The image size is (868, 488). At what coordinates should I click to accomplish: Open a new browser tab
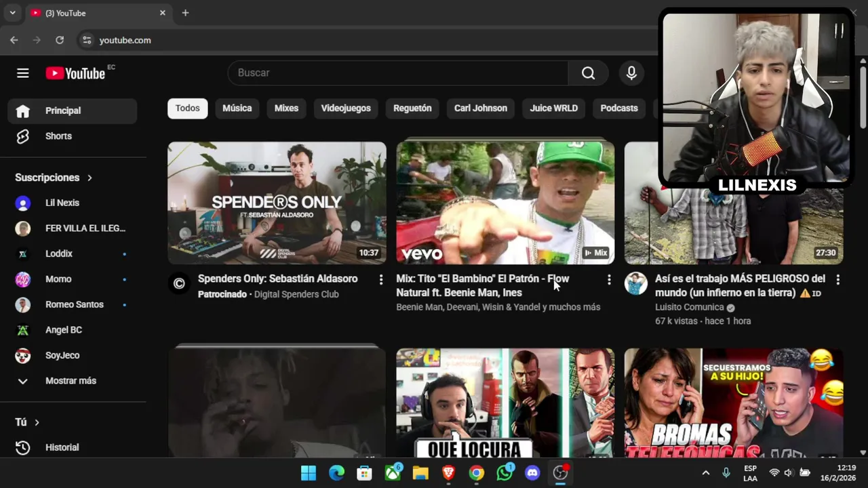point(185,13)
